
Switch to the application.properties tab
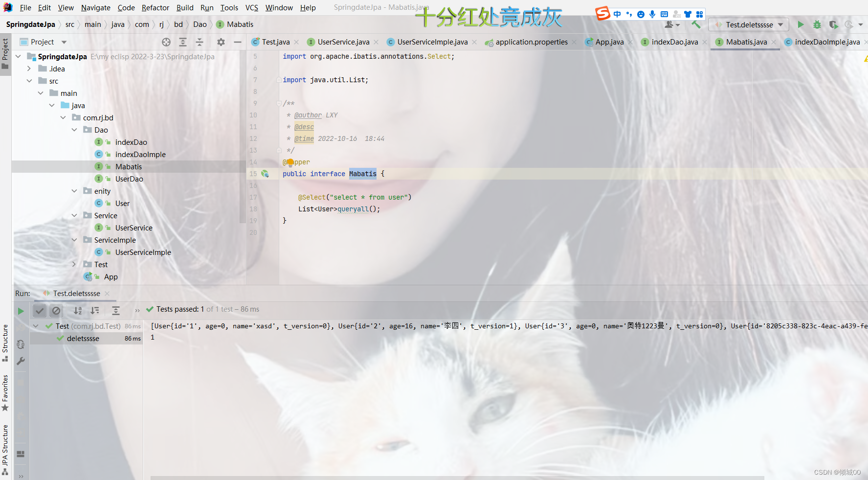pyautogui.click(x=532, y=42)
